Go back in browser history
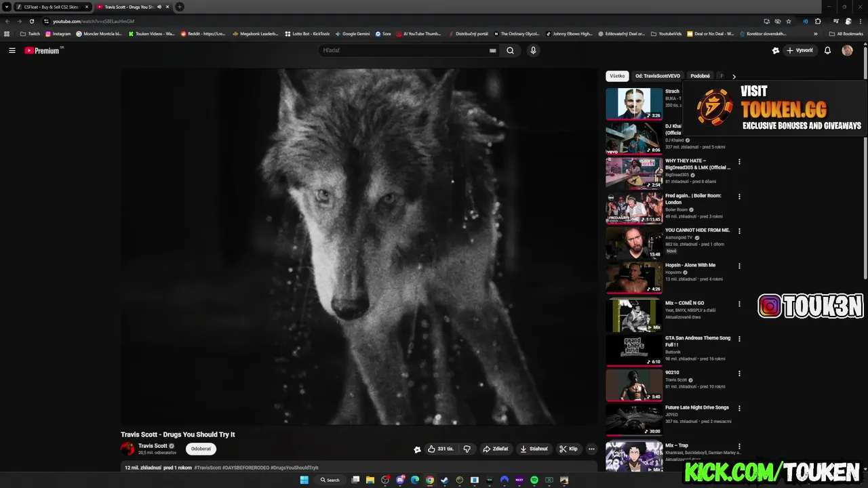 tap(7, 21)
